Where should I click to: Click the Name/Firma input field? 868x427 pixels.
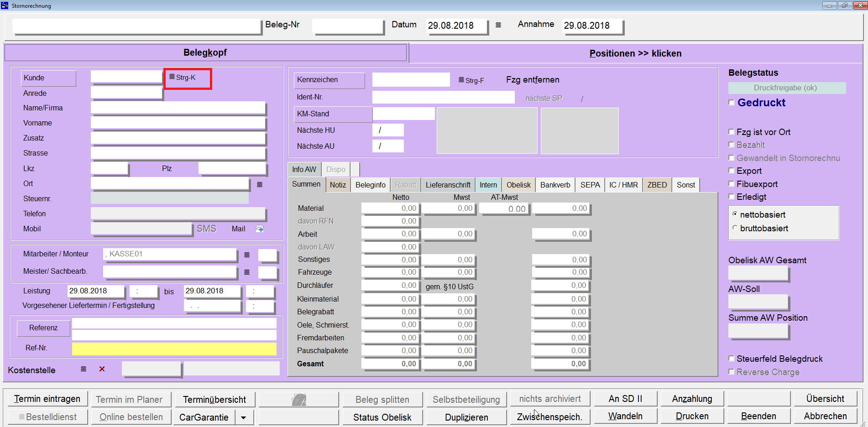click(x=178, y=108)
